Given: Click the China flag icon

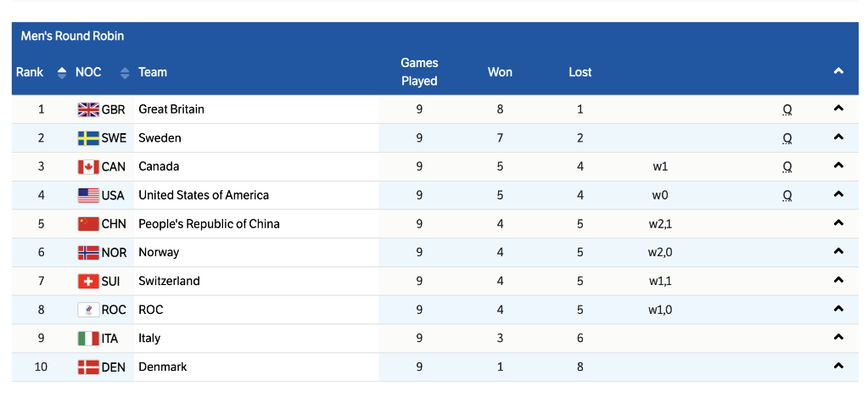Looking at the screenshot, I should tap(88, 224).
